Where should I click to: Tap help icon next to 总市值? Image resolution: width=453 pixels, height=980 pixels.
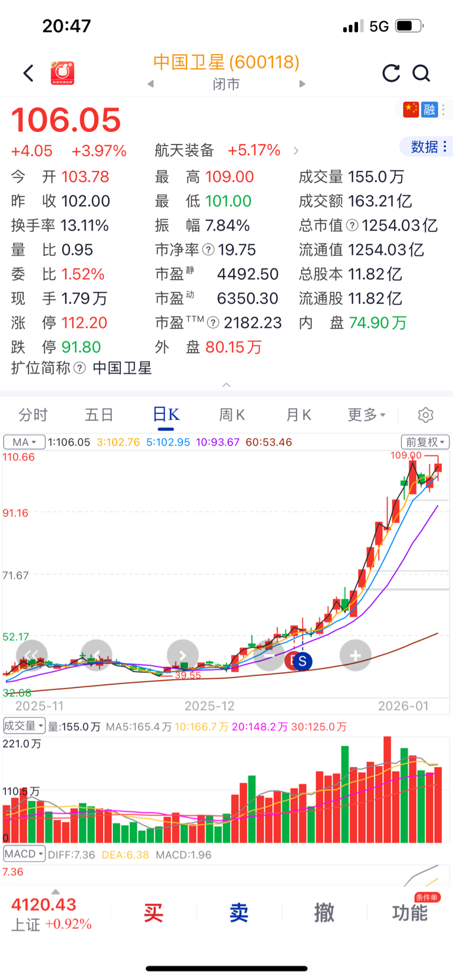[x=352, y=225]
